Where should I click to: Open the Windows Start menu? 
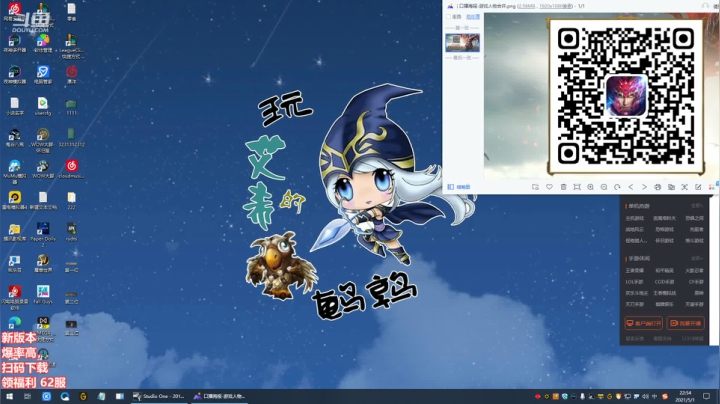point(9,396)
